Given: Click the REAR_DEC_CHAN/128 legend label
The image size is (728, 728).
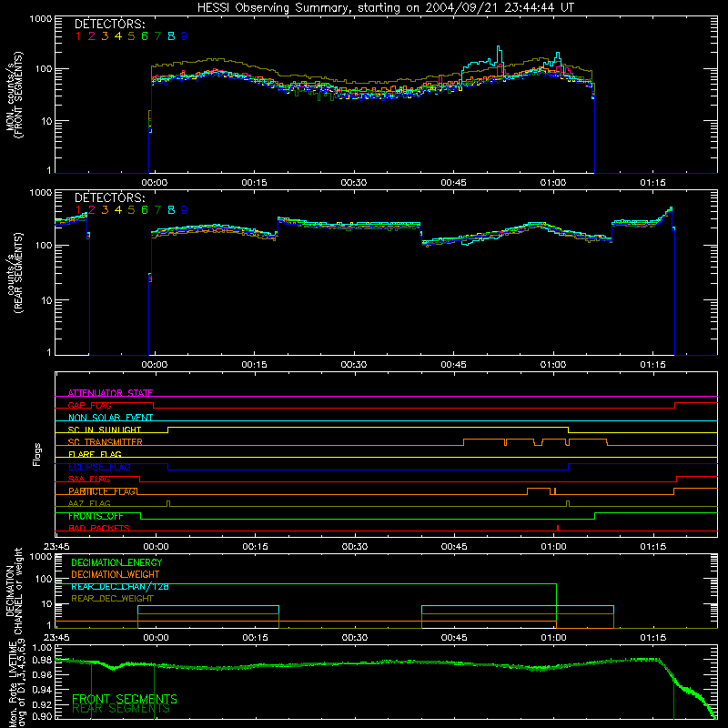Looking at the screenshot, I should click(x=120, y=587).
